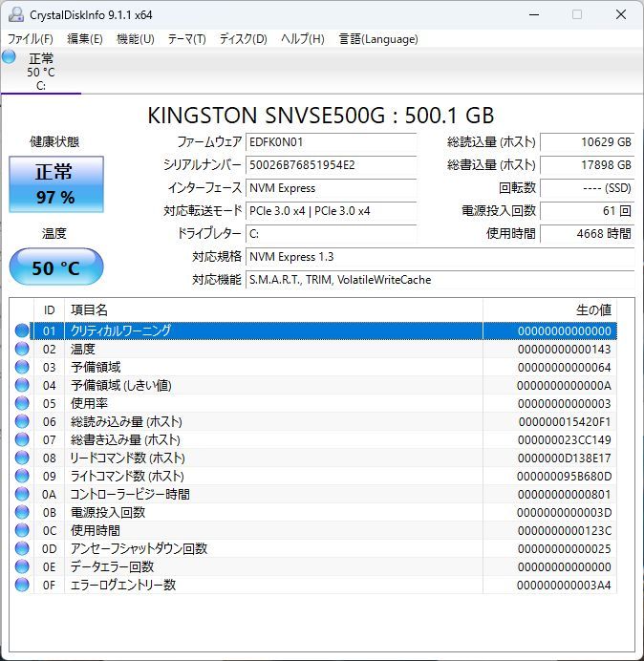644x661 pixels.
Task: Click the status orb for row 05 使用率
Action: 22,403
